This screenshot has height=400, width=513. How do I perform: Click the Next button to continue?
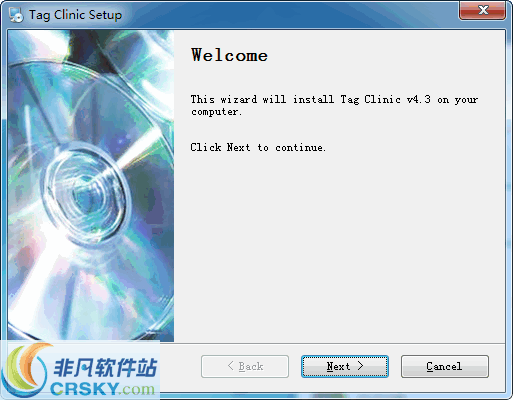click(345, 366)
